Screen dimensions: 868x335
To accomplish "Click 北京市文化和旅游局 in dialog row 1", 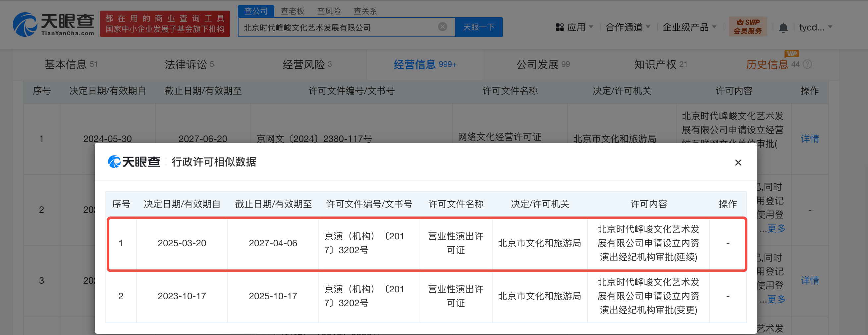I will [539, 243].
